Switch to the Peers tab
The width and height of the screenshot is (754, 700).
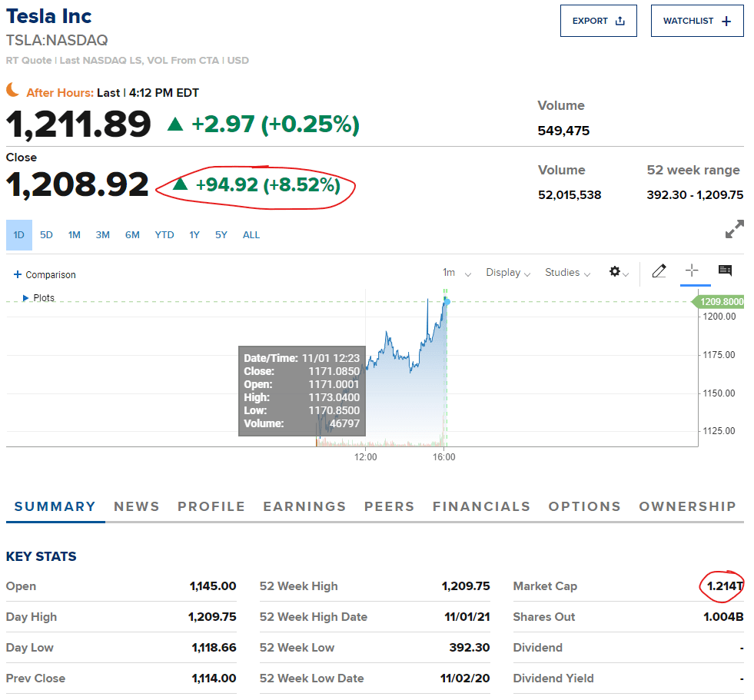[x=389, y=506]
